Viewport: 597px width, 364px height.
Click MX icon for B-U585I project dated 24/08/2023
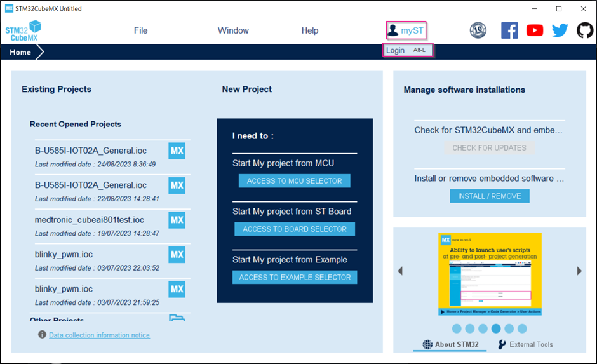tap(177, 151)
